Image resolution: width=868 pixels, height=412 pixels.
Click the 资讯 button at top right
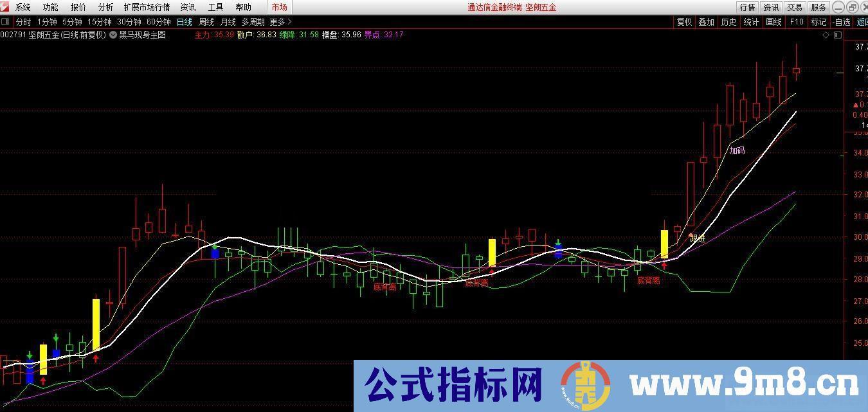(x=771, y=7)
